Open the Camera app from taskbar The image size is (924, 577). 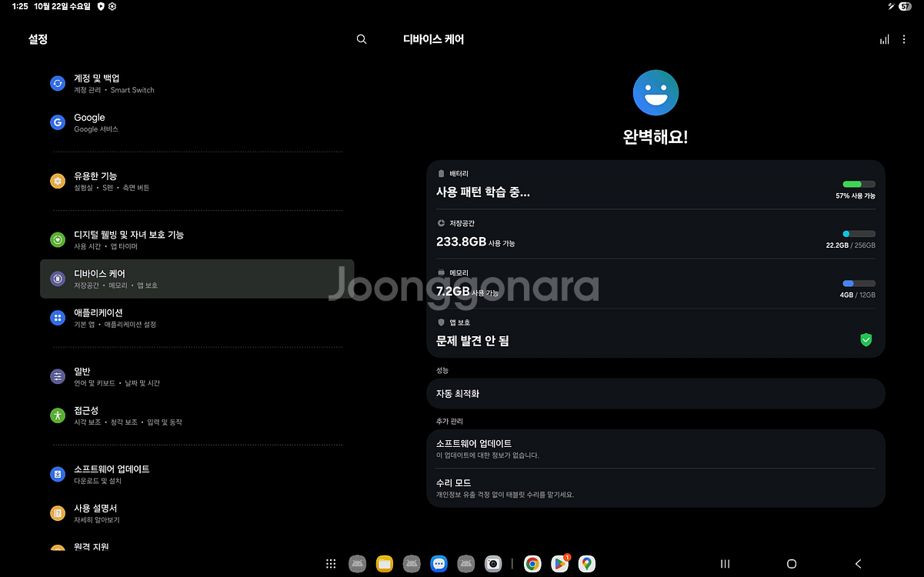tap(493, 564)
